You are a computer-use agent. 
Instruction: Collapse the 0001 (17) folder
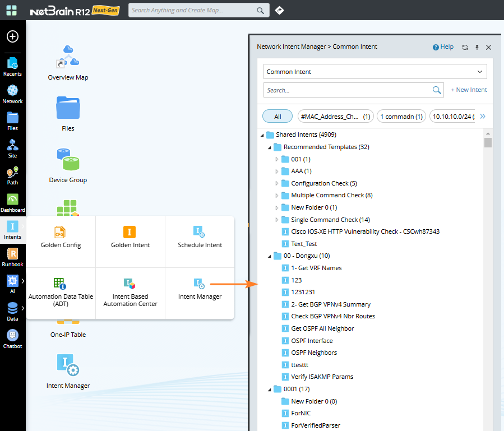tap(270, 390)
